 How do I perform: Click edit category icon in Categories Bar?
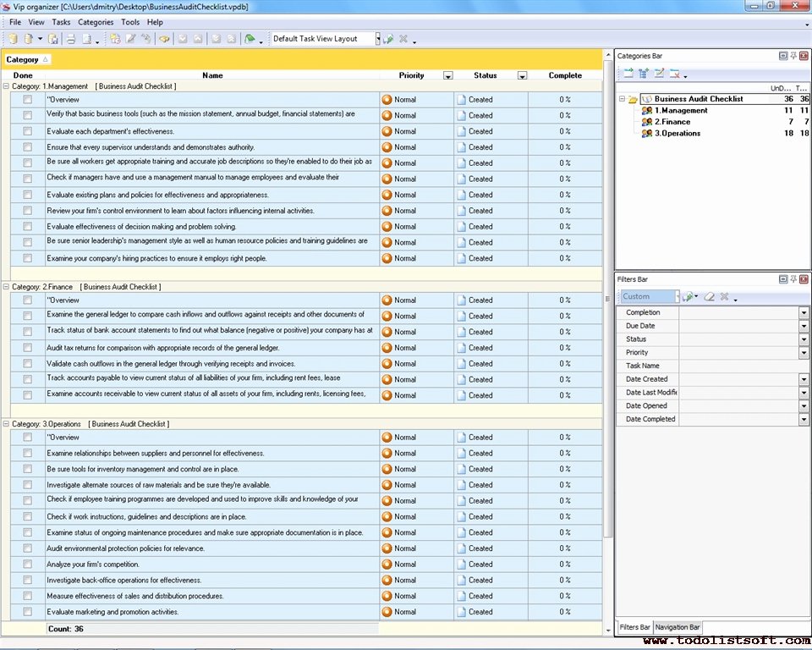coord(659,73)
